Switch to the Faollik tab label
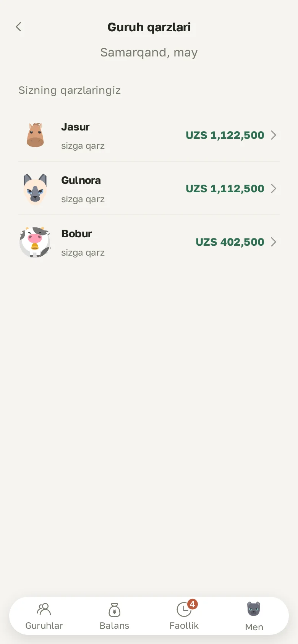Viewport: 298px width, 644px height. 184,626
